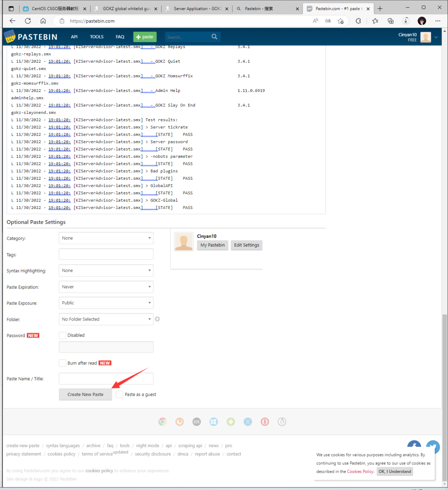Open the privacy statement footer link

pyautogui.click(x=23, y=454)
